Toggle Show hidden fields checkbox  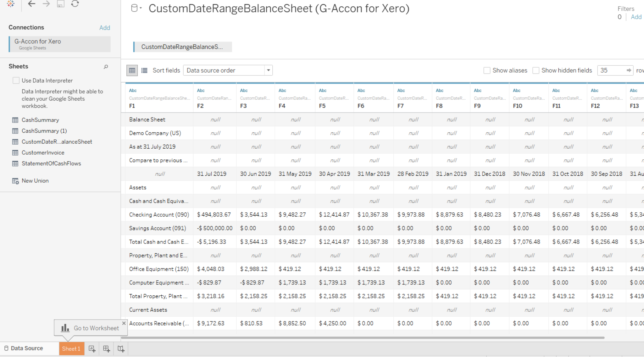[536, 70]
